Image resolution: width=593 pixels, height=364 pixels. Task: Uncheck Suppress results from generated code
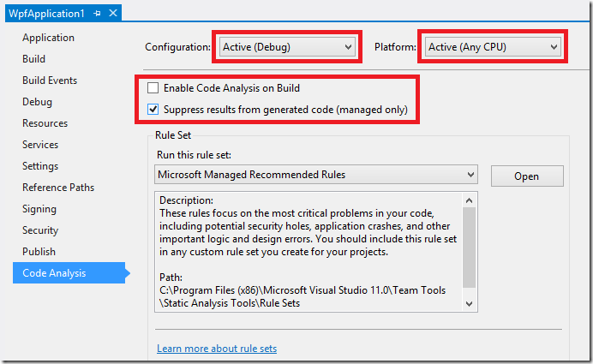(153, 110)
